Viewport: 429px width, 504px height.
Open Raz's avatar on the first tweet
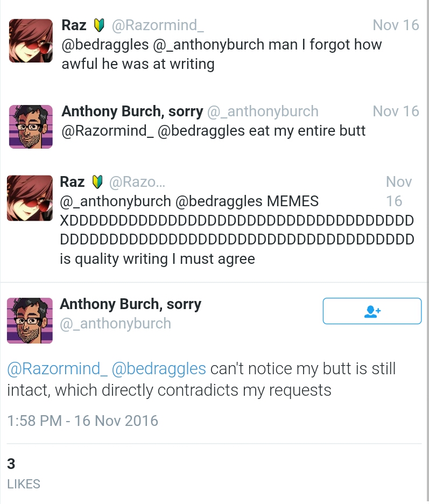(x=31, y=40)
